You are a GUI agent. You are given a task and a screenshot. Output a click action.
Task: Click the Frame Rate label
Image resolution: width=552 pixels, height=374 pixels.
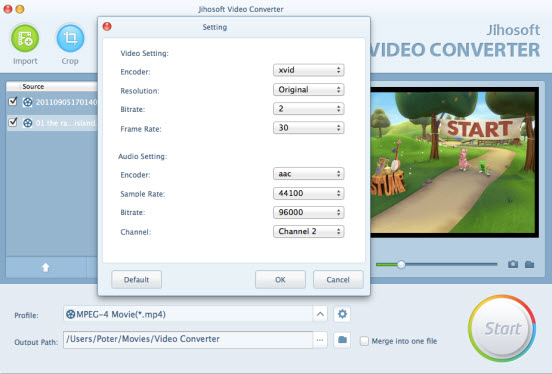[141, 129]
